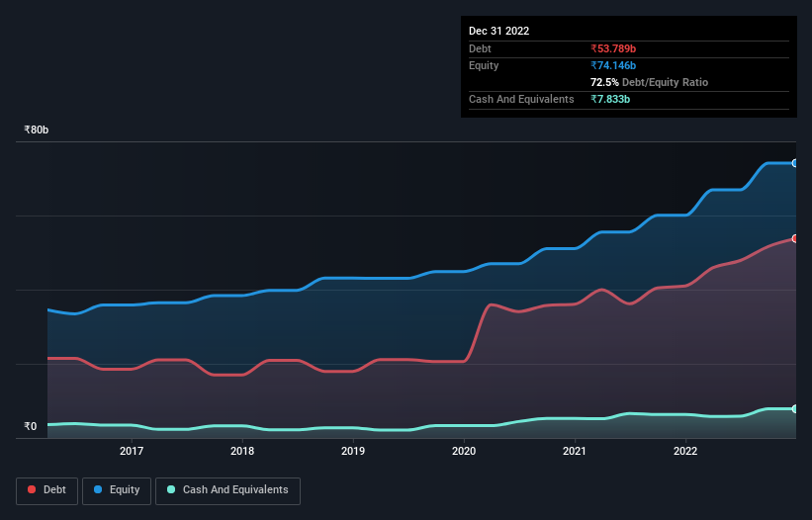Image resolution: width=812 pixels, height=520 pixels.
Task: Toggle the Equity legend button
Action: 117,490
